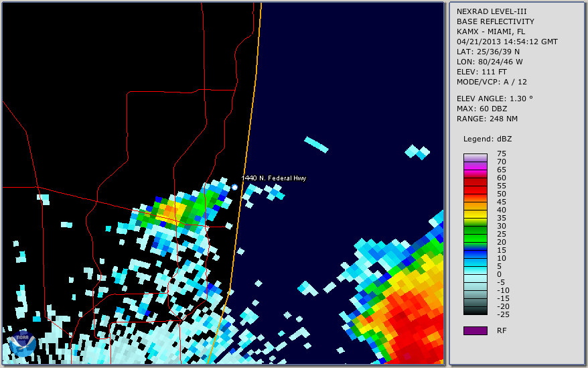Click the 45 value in the legend scale

coord(502,202)
